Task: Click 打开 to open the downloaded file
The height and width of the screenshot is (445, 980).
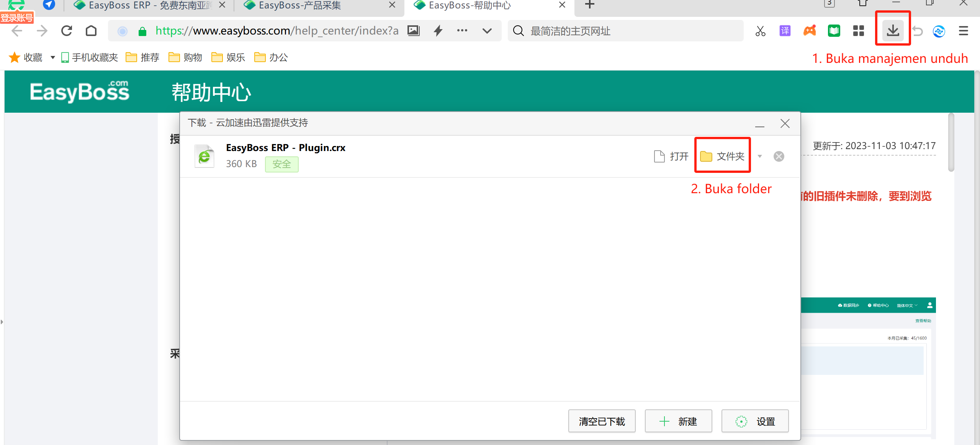Action: click(672, 156)
